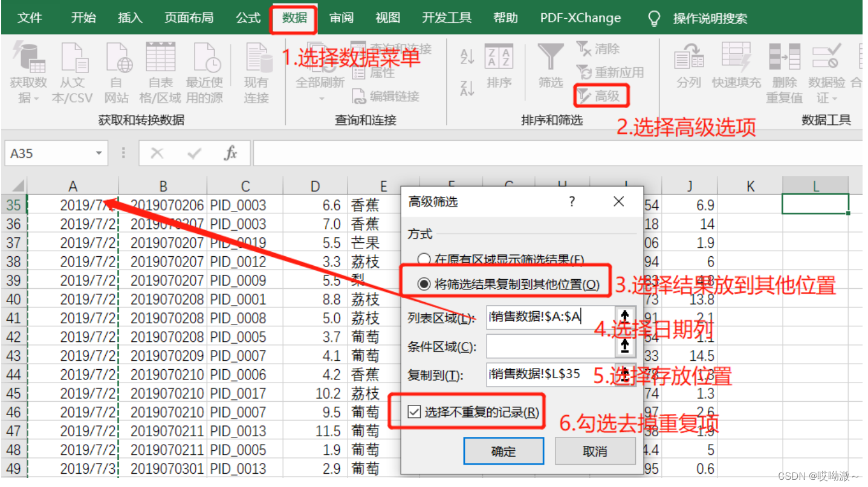The width and height of the screenshot is (868, 487).
Task: Click the empty 条件区域 input field
Action: 550,346
